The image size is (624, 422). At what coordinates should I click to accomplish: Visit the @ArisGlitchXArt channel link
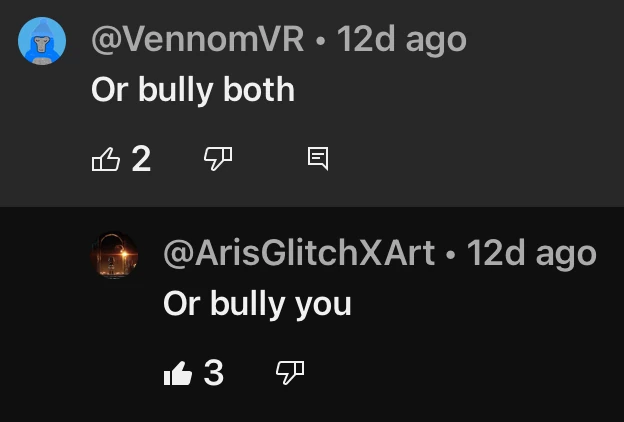pyautogui.click(x=299, y=253)
